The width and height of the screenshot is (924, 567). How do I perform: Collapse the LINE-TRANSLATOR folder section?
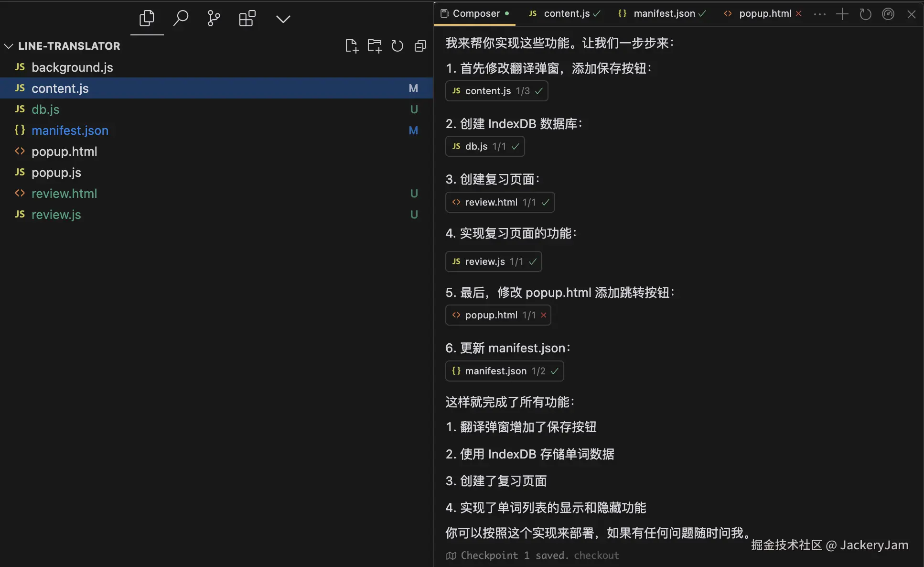pos(9,46)
